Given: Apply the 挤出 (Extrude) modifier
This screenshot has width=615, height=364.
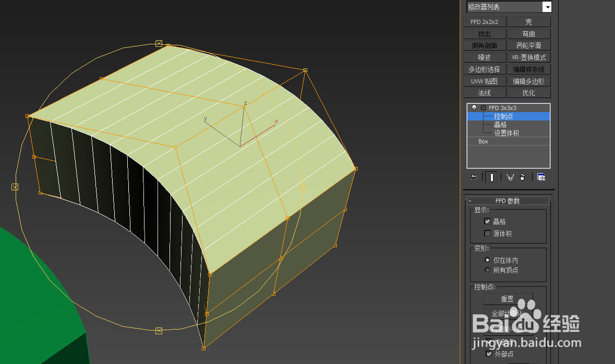Looking at the screenshot, I should [x=485, y=34].
